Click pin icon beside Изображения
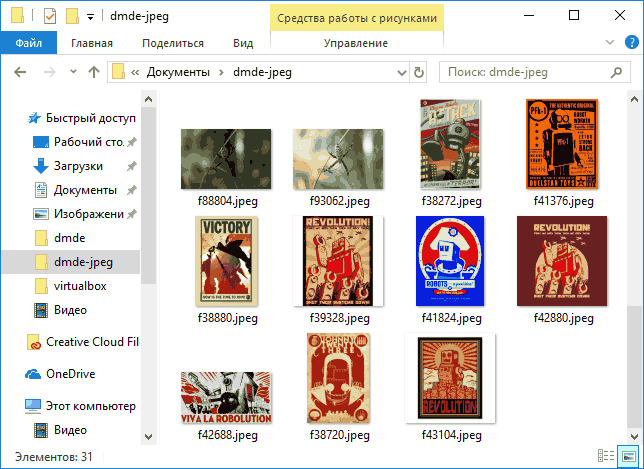The image size is (644, 469). click(131, 214)
